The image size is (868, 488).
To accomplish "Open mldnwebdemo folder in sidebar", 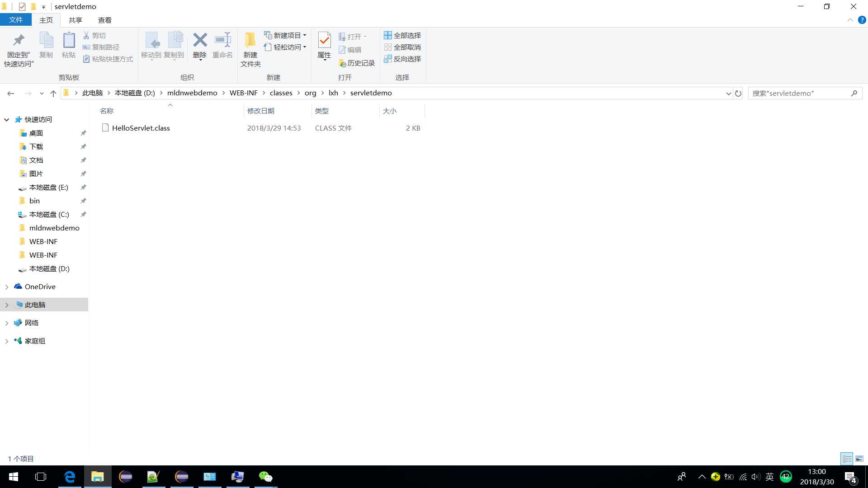I will coord(54,228).
